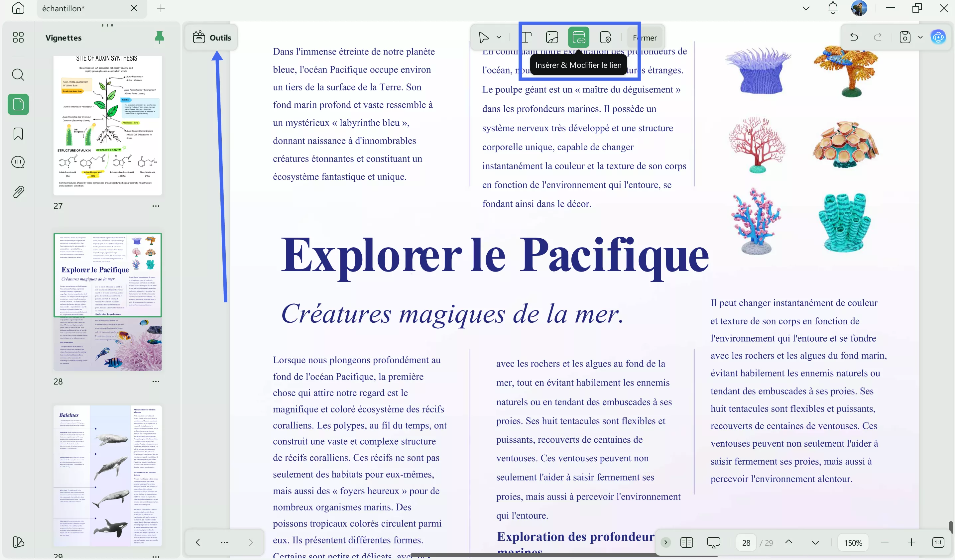Screen dimensions: 955x560
Task: Click the Outils button
Action: [x=211, y=38]
